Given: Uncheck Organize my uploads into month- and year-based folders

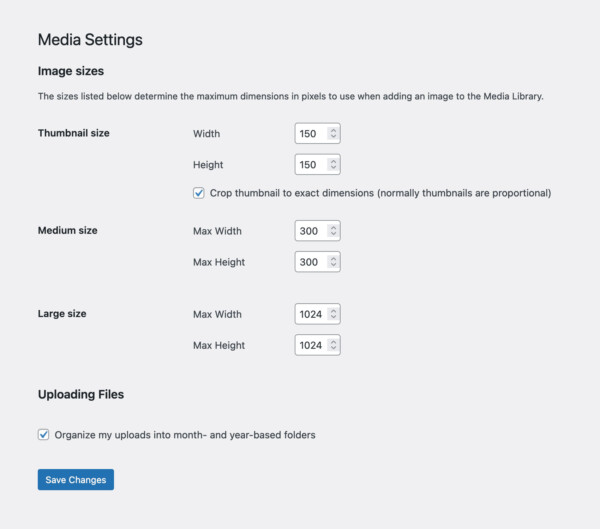Looking at the screenshot, I should tap(43, 434).
